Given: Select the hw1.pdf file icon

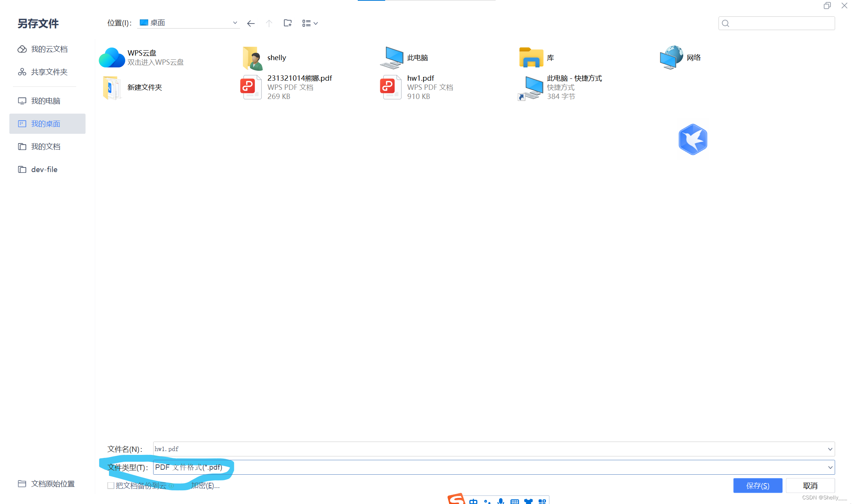Looking at the screenshot, I should point(390,87).
